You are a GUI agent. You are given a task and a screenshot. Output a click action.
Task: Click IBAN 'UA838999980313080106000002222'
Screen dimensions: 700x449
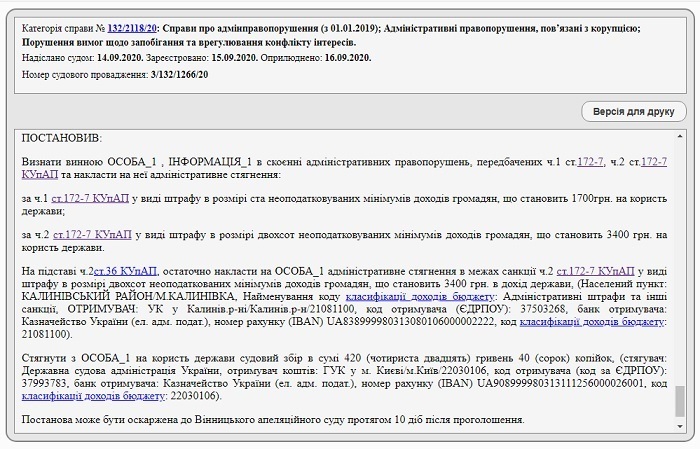tap(411, 321)
